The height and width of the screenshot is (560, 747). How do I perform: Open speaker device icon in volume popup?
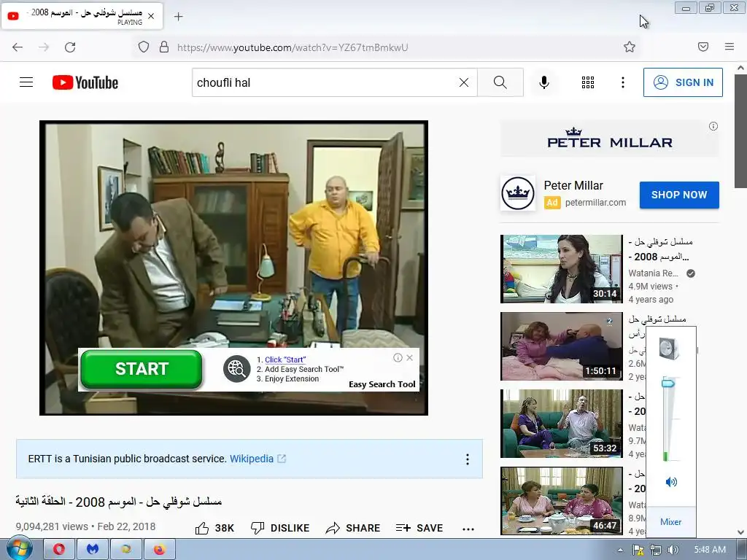[669, 348]
